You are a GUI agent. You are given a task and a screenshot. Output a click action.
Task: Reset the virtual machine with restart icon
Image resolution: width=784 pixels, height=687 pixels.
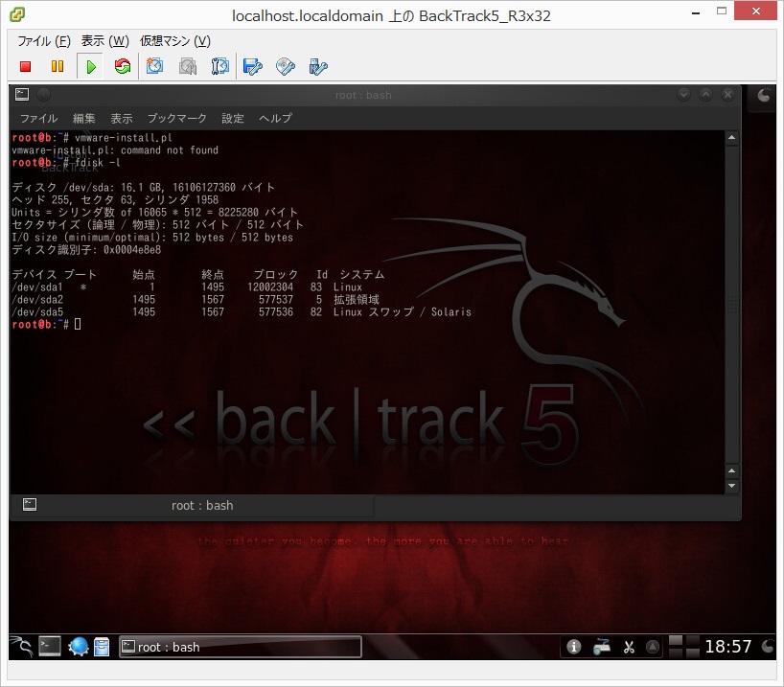point(123,66)
